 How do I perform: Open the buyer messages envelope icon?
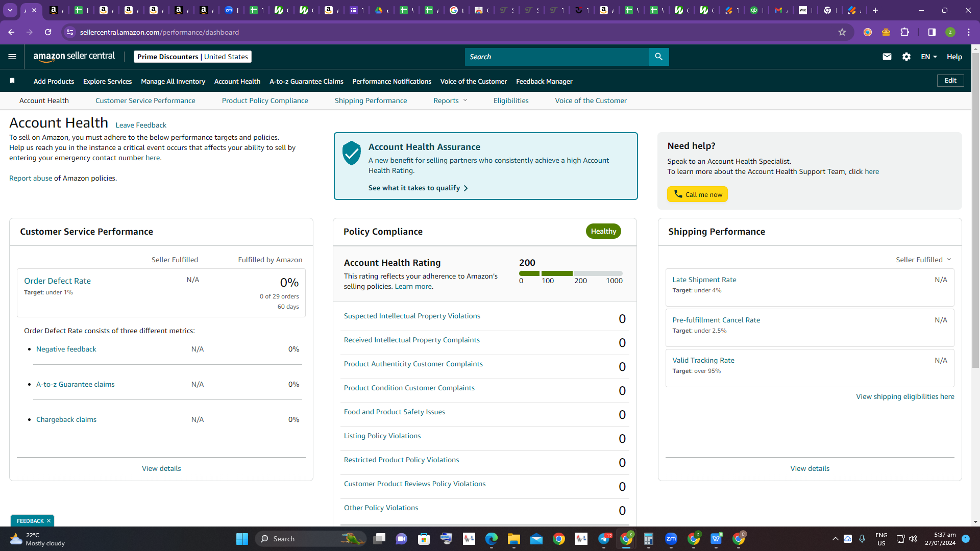[x=887, y=57]
